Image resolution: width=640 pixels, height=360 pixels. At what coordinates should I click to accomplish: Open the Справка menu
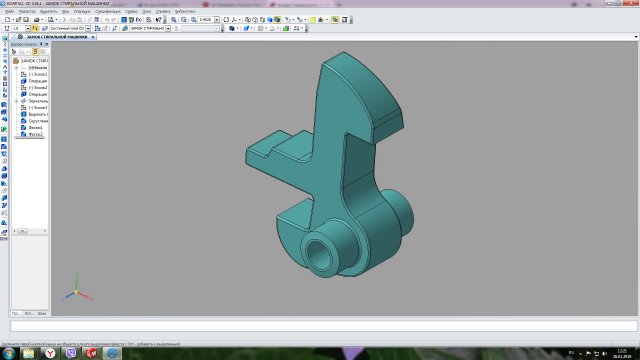point(163,11)
